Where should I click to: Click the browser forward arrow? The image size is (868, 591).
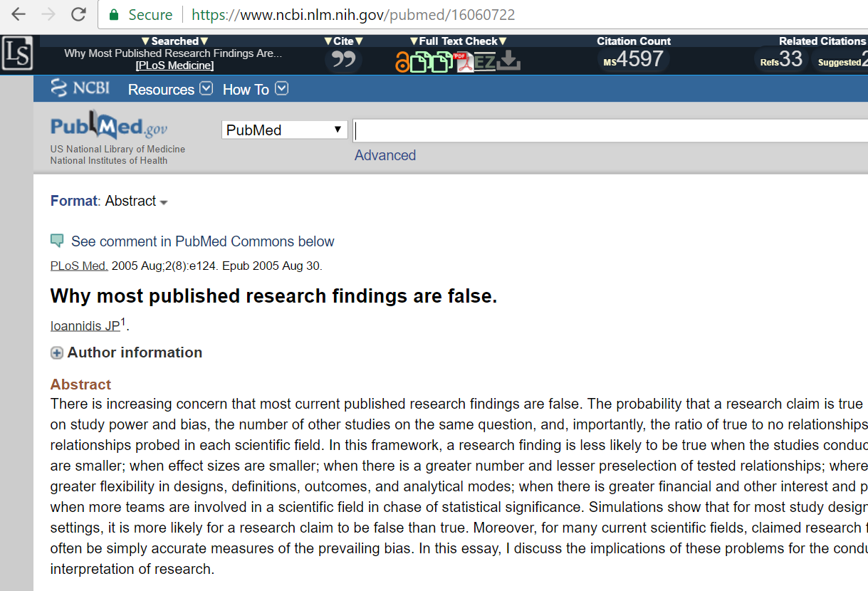(48, 14)
